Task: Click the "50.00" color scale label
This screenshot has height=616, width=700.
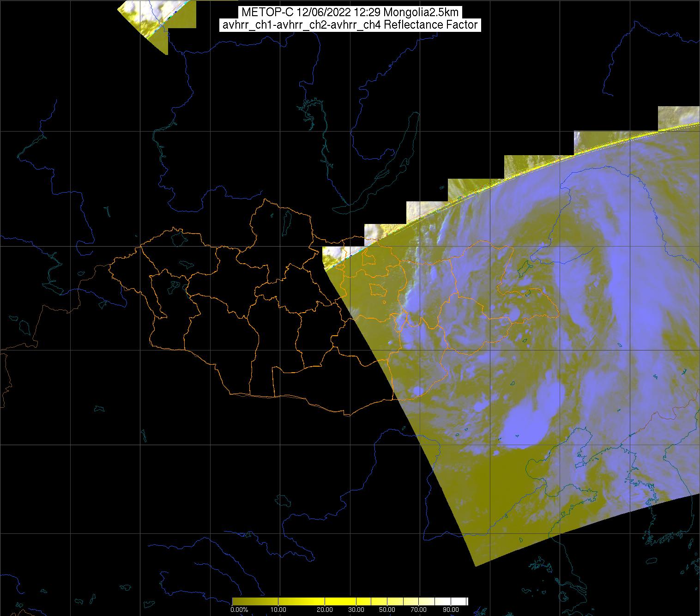Action: click(x=388, y=610)
